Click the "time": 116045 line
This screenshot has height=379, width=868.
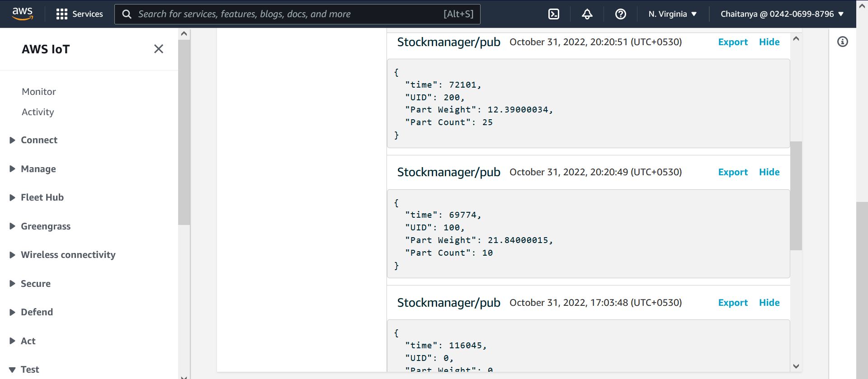click(x=446, y=346)
